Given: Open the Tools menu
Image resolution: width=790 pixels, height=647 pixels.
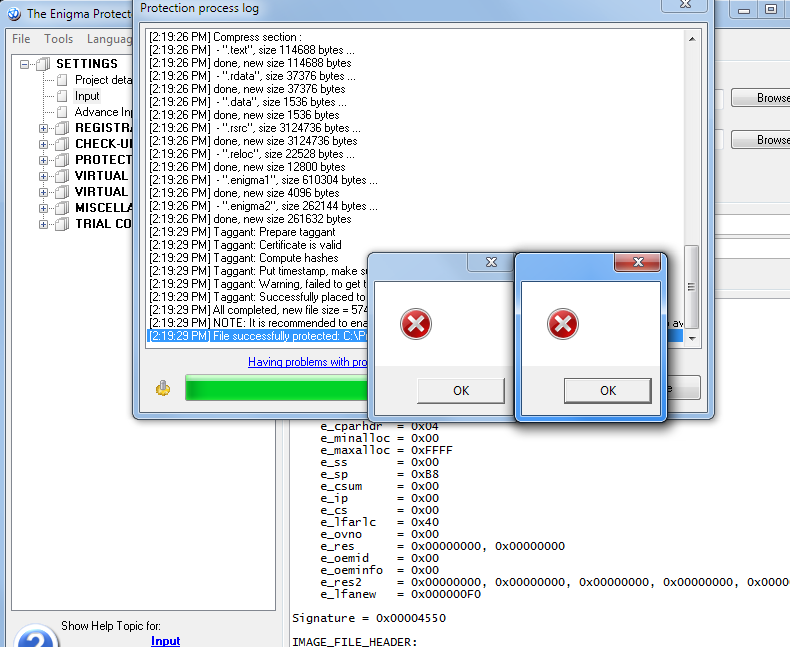Looking at the screenshot, I should (x=58, y=39).
